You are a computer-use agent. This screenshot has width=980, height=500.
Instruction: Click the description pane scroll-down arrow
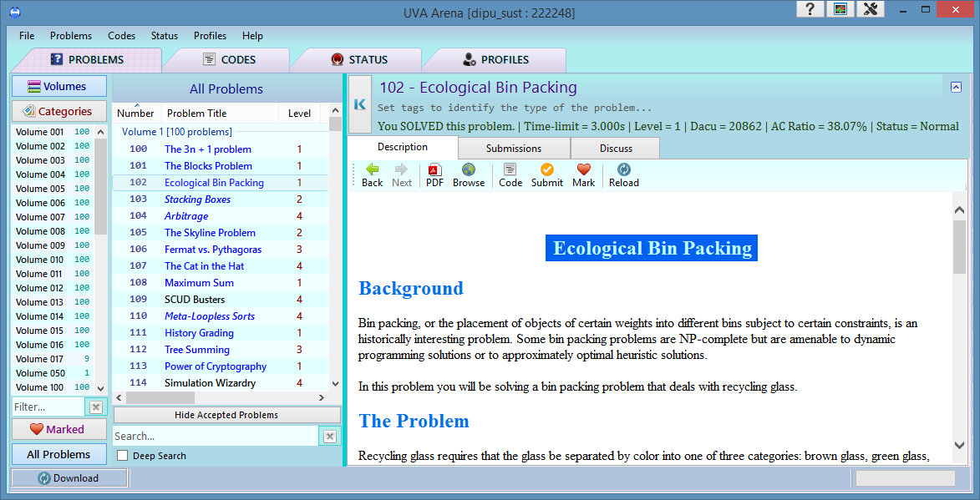[959, 445]
